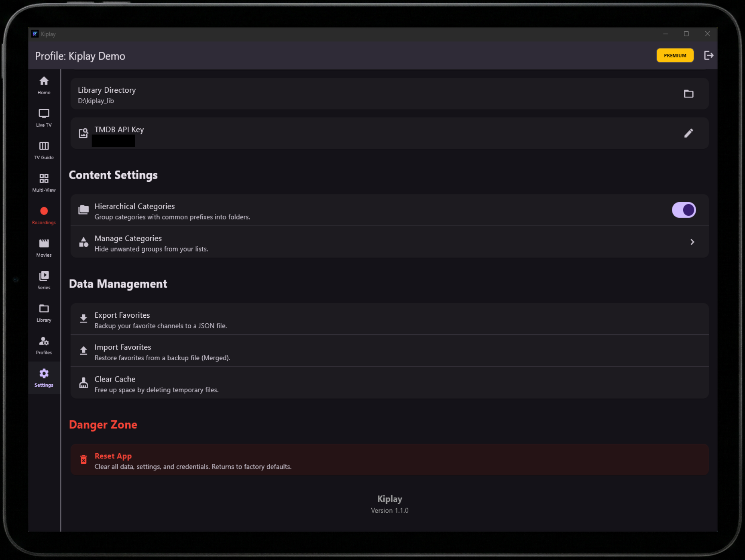This screenshot has height=560, width=745.
Task: Click the PREMIUM badge button
Action: pyautogui.click(x=675, y=55)
